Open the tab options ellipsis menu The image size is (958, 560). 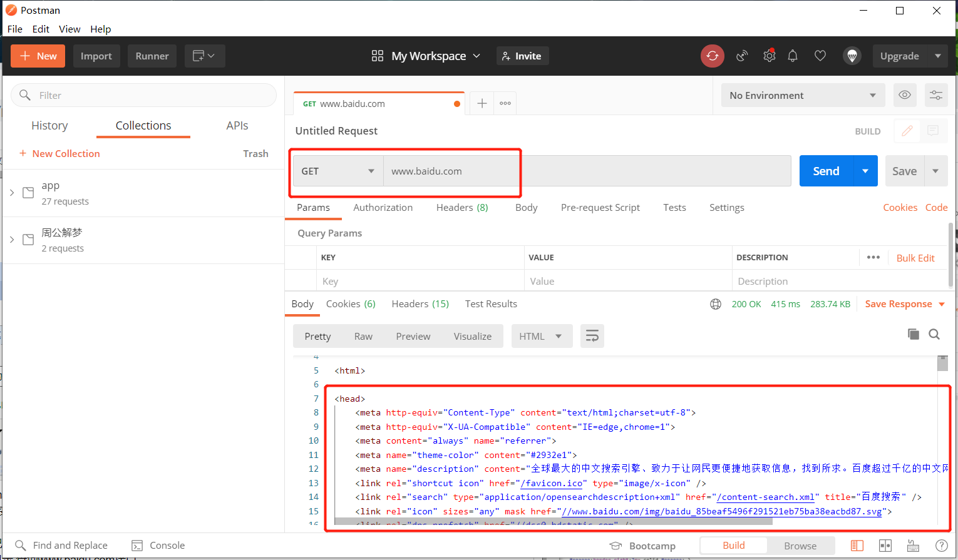pyautogui.click(x=505, y=103)
